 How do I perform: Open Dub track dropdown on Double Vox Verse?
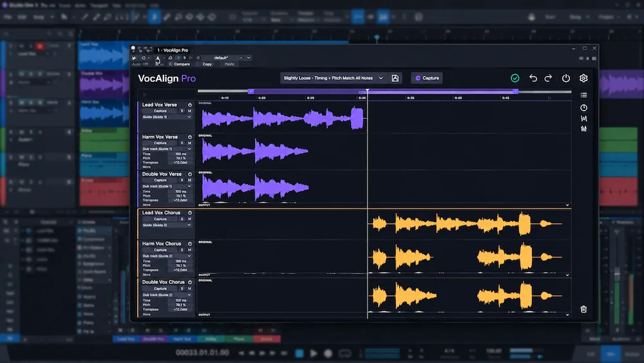(x=167, y=186)
